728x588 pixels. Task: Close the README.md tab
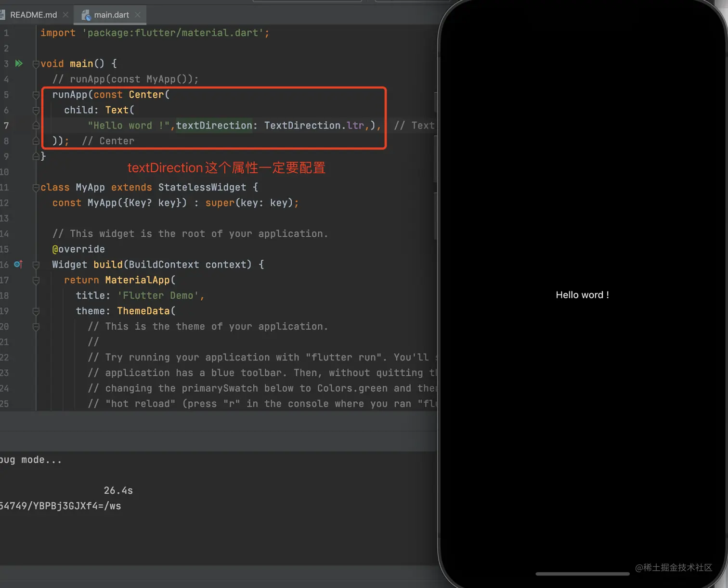coord(65,15)
